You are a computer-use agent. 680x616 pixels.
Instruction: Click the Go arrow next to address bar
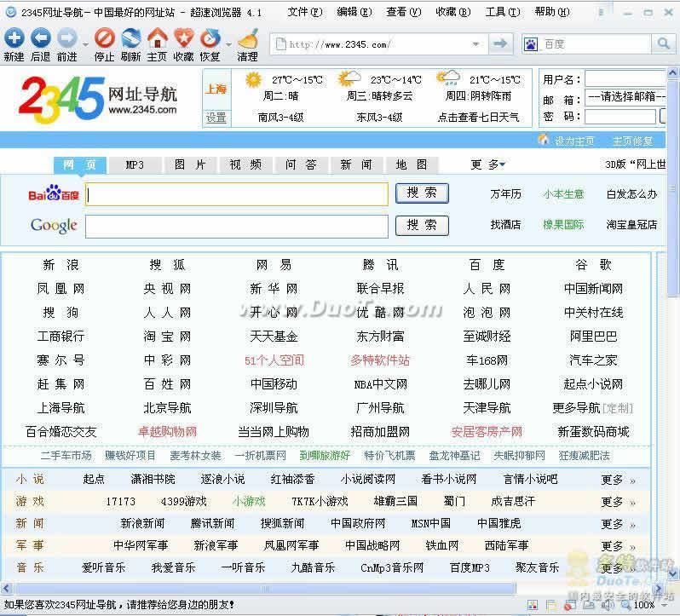click(x=500, y=43)
